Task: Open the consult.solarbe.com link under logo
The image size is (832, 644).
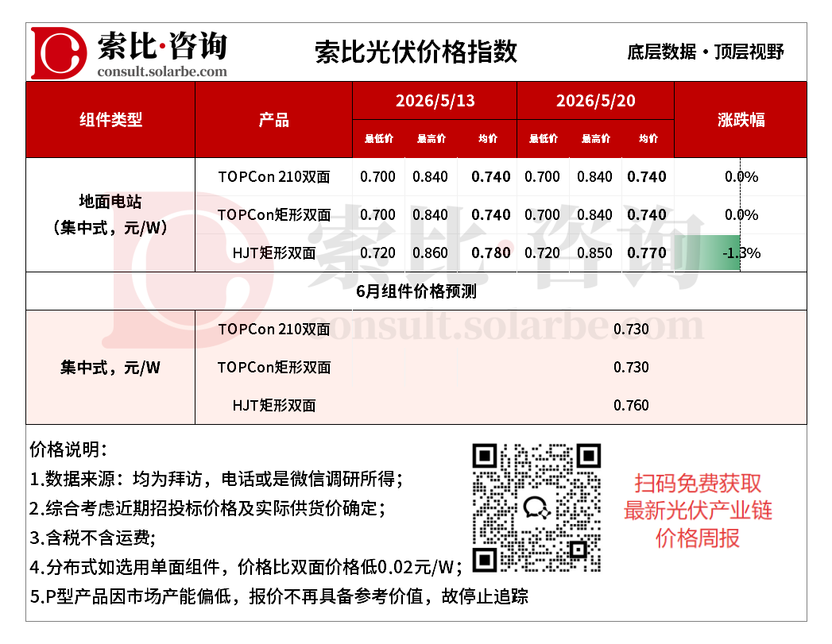Action: [x=162, y=71]
